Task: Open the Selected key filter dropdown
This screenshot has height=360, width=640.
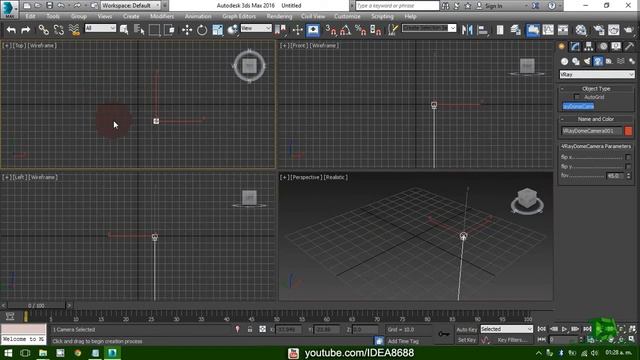Action: pos(507,329)
